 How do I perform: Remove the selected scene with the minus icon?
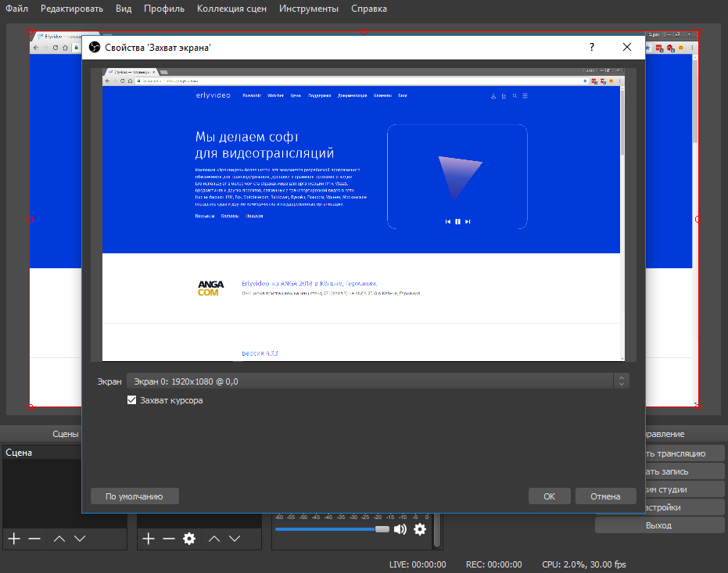click(34, 539)
